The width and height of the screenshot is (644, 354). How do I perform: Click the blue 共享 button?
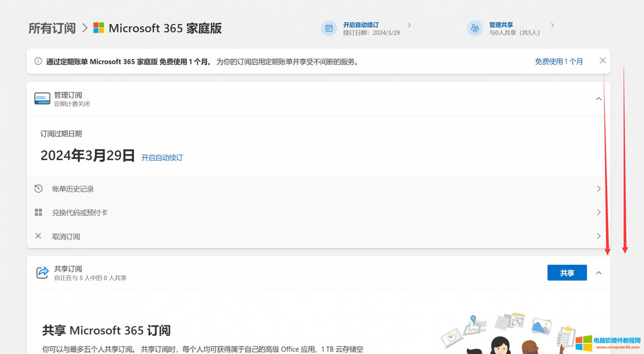tap(567, 272)
